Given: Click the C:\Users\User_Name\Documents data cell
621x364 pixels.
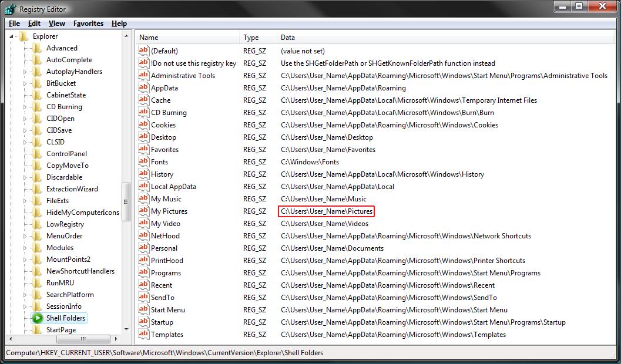Looking at the screenshot, I should (333, 248).
